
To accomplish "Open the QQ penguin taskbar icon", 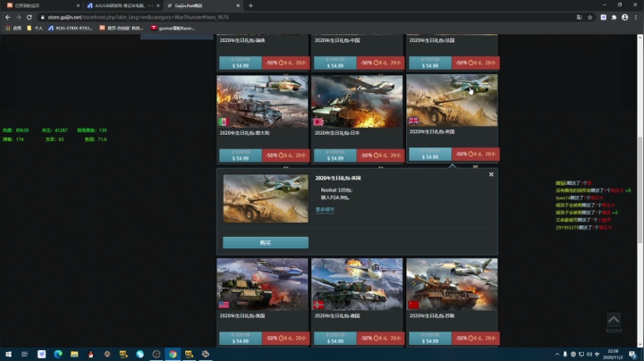I will point(90,354).
